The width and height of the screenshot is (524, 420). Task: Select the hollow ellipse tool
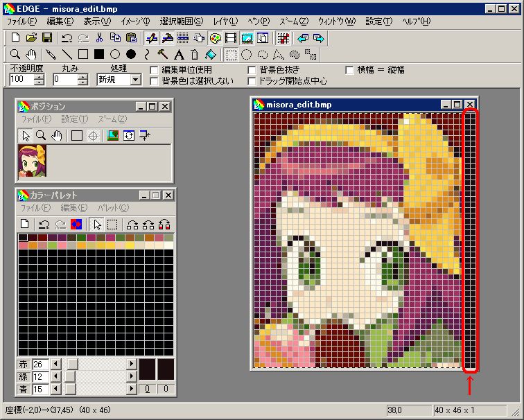pyautogui.click(x=115, y=54)
